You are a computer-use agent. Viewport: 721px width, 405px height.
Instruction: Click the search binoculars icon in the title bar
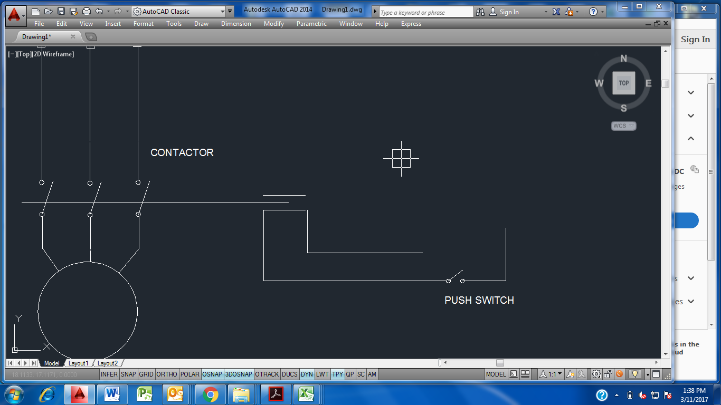click(x=481, y=11)
